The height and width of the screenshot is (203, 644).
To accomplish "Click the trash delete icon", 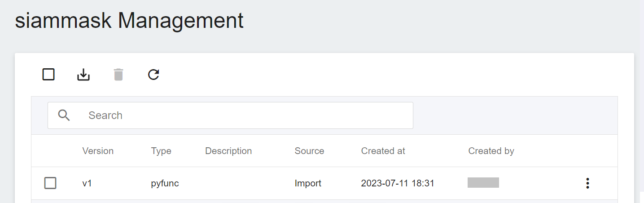I will pos(118,75).
